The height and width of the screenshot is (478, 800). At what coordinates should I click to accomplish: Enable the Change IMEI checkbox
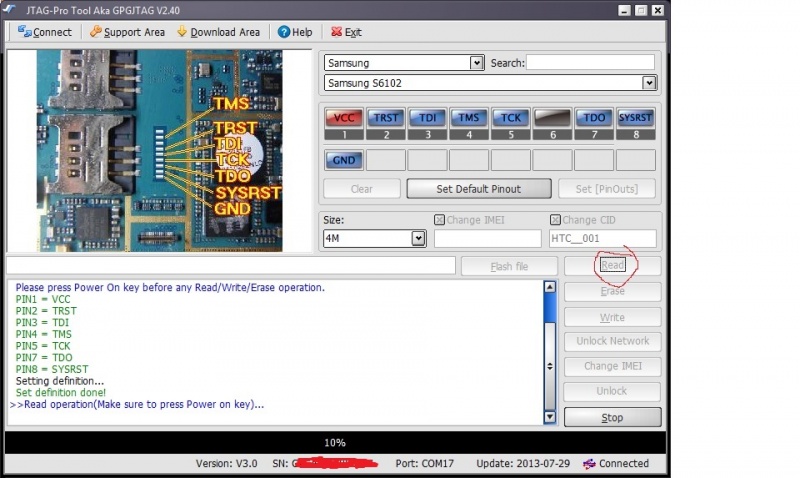point(440,220)
